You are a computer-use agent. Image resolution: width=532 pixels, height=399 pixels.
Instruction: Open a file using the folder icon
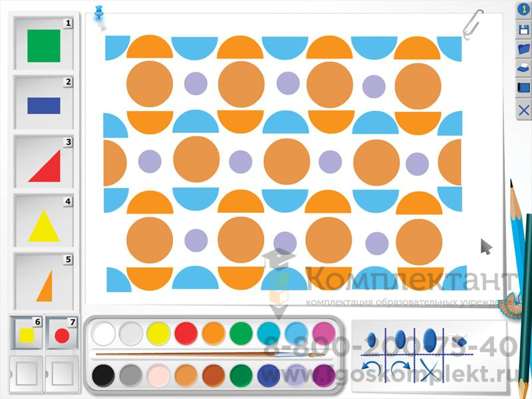524,49
